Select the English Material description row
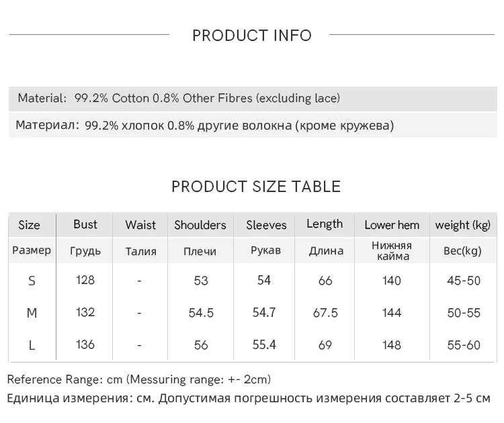Screen dimensions: 504x423 pos(179,98)
